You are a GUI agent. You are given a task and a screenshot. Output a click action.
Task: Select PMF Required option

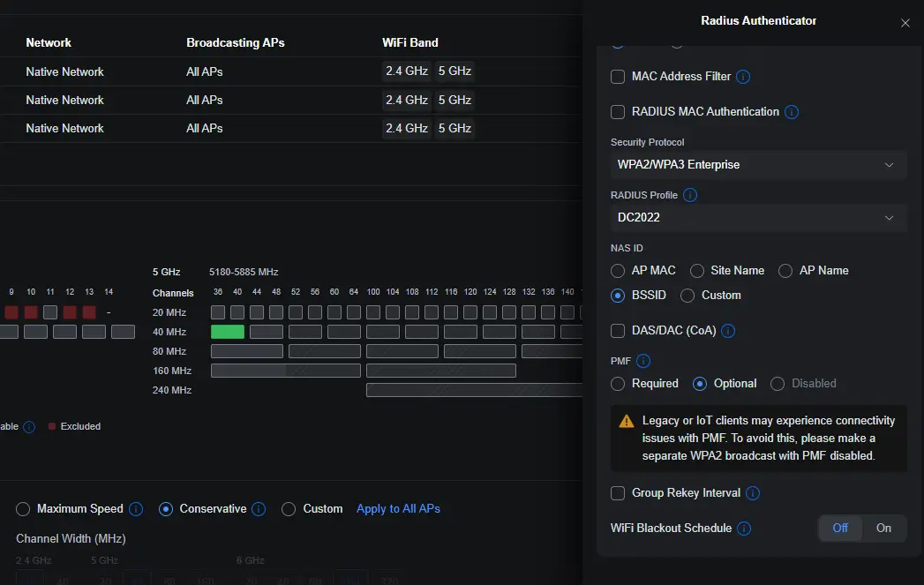618,384
